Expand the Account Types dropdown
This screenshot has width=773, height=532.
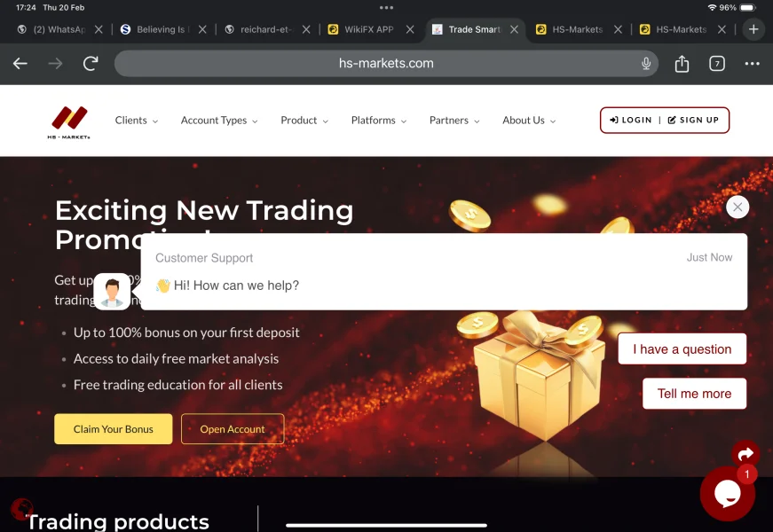click(219, 121)
